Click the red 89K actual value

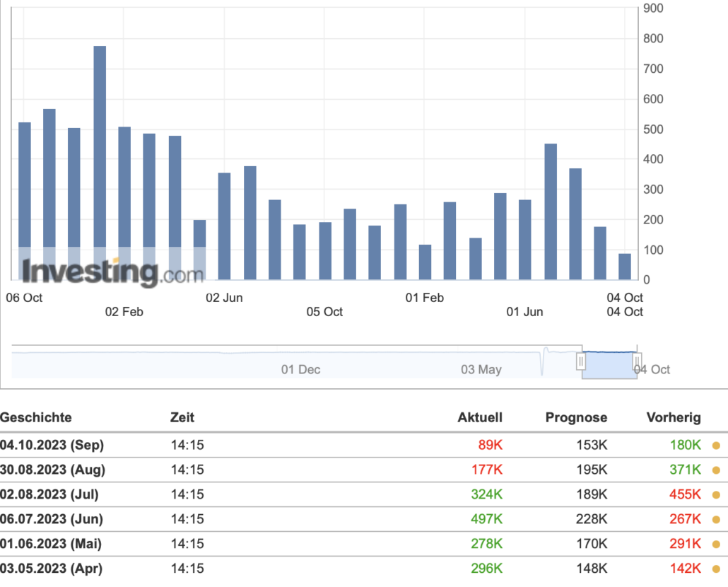point(491,445)
